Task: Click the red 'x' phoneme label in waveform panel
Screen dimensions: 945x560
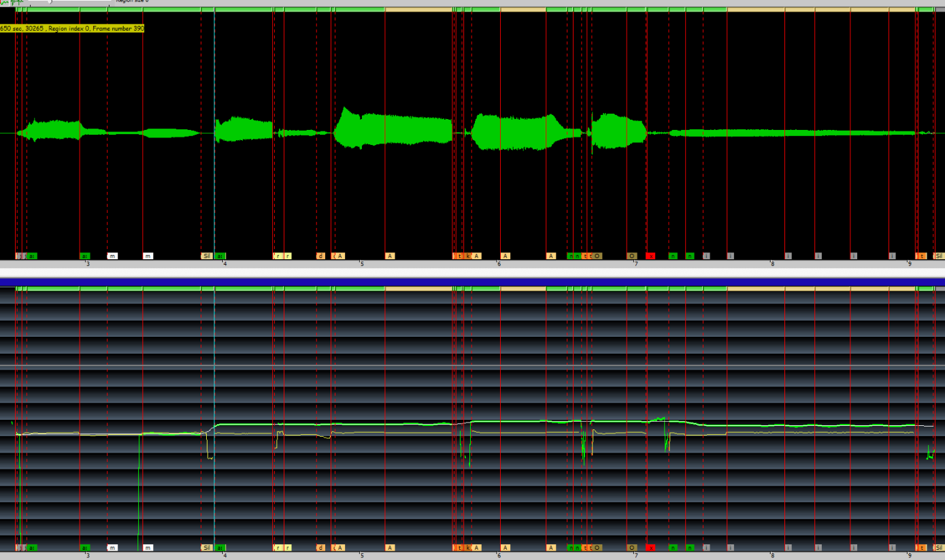Action: tap(650, 256)
